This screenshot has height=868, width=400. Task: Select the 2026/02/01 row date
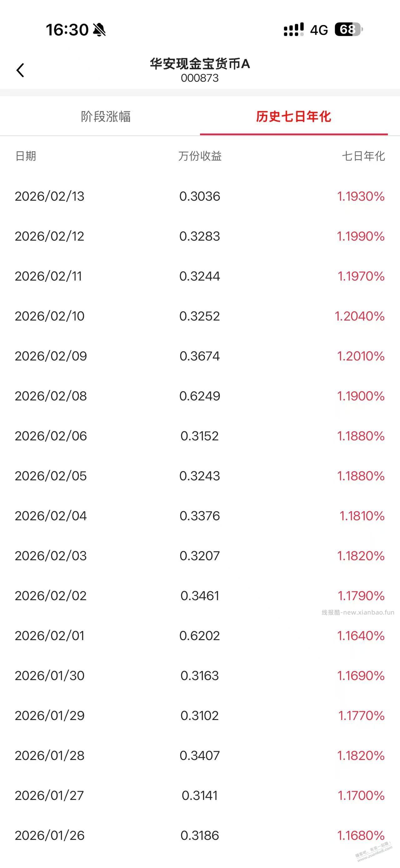50,635
